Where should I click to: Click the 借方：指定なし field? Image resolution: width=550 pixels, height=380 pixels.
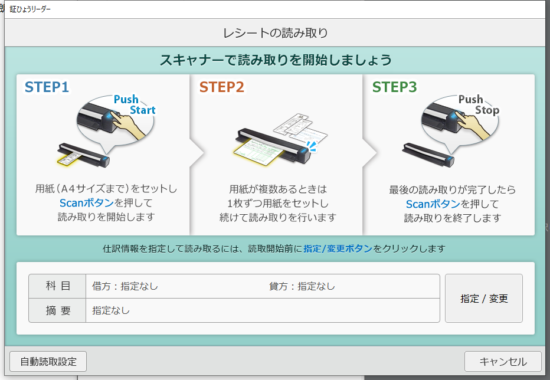[x=125, y=286]
